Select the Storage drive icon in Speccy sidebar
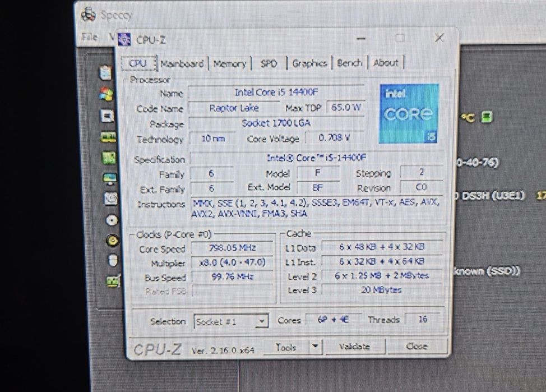 pyautogui.click(x=111, y=199)
